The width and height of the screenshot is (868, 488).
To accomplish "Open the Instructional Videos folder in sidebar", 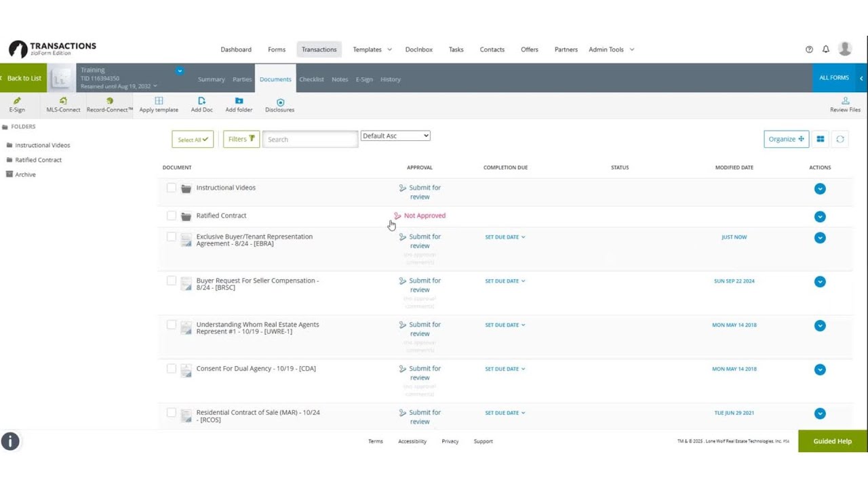I will click(37, 145).
